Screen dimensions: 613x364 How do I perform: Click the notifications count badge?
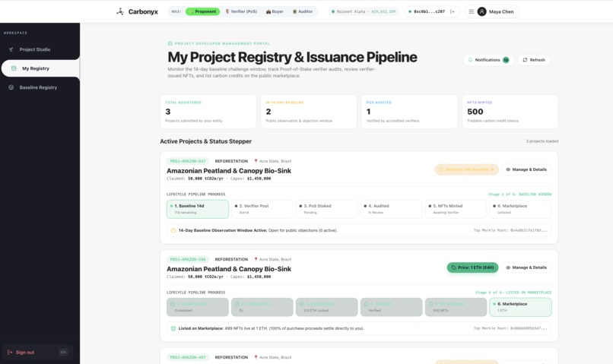click(x=506, y=60)
